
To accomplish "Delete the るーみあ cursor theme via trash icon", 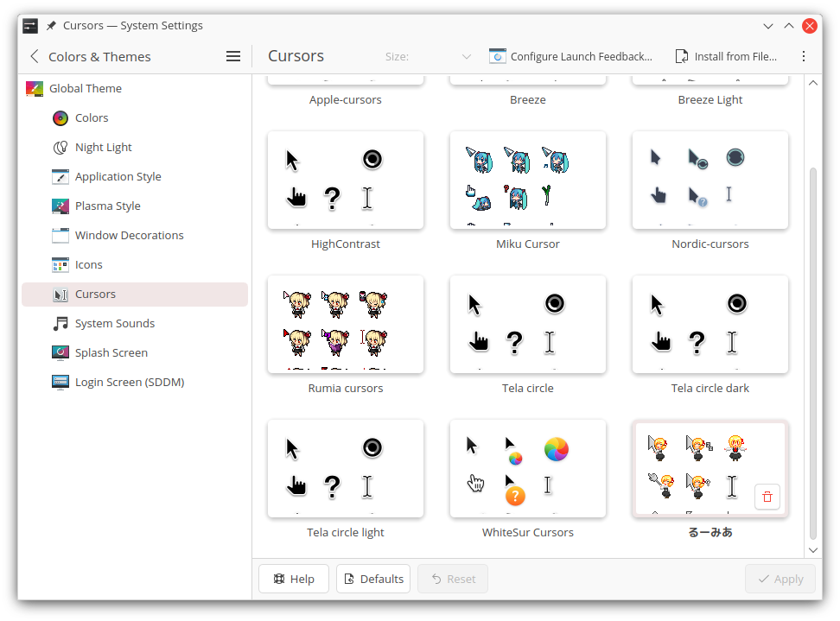I will 767,497.
